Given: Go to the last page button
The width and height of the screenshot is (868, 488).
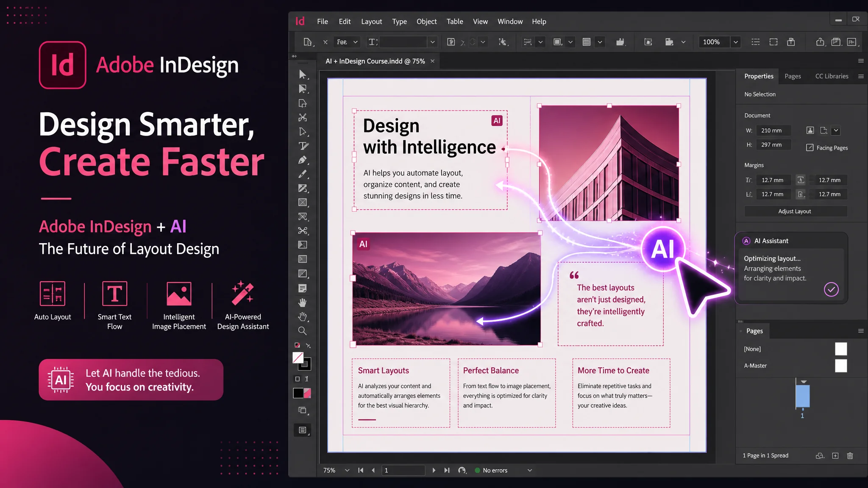Looking at the screenshot, I should pos(447,470).
